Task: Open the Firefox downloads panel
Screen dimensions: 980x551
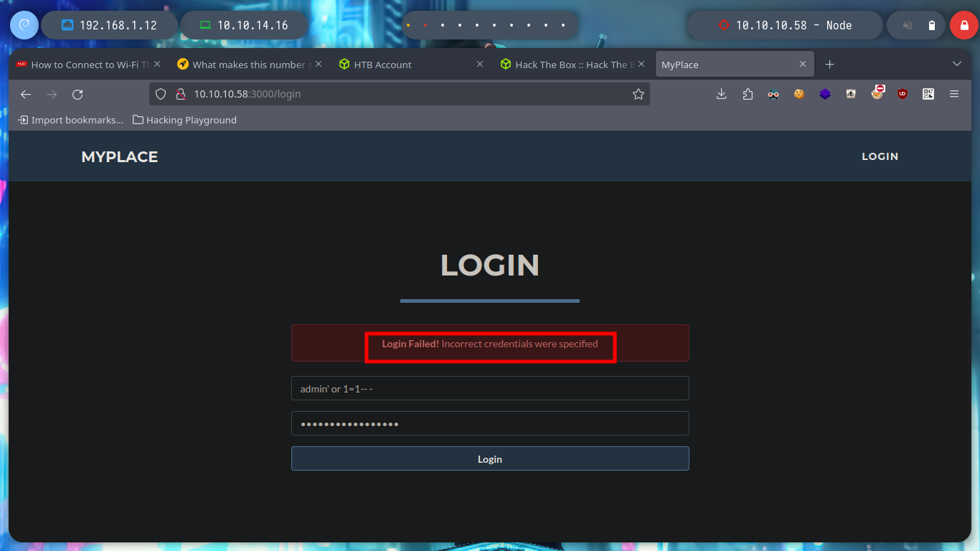Action: click(722, 94)
